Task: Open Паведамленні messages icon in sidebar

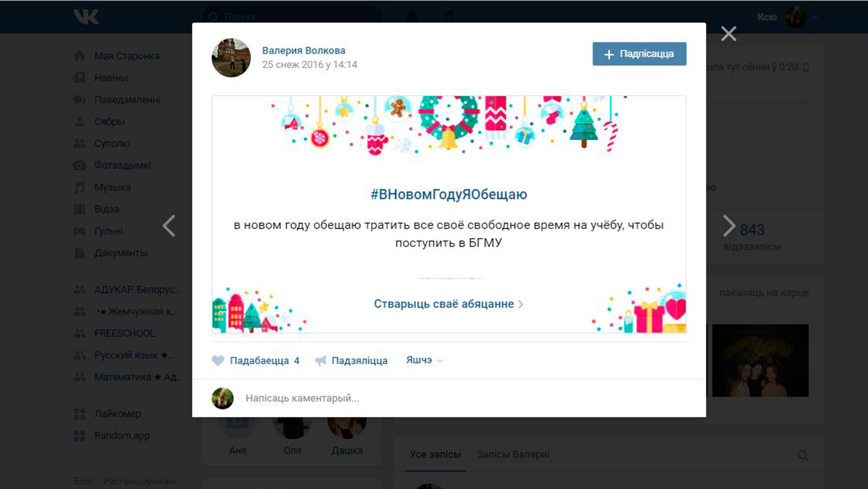Action: (79, 100)
